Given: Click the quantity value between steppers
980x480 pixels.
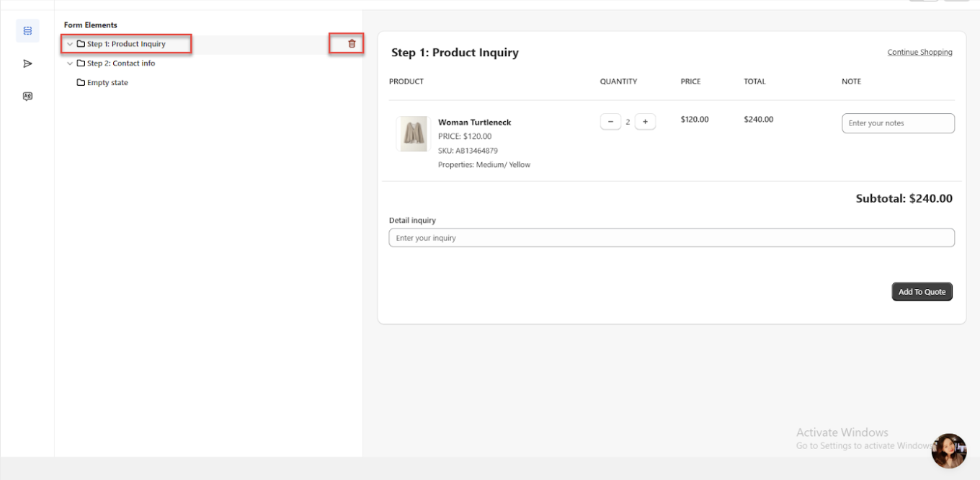Looking at the screenshot, I should coord(628,123).
